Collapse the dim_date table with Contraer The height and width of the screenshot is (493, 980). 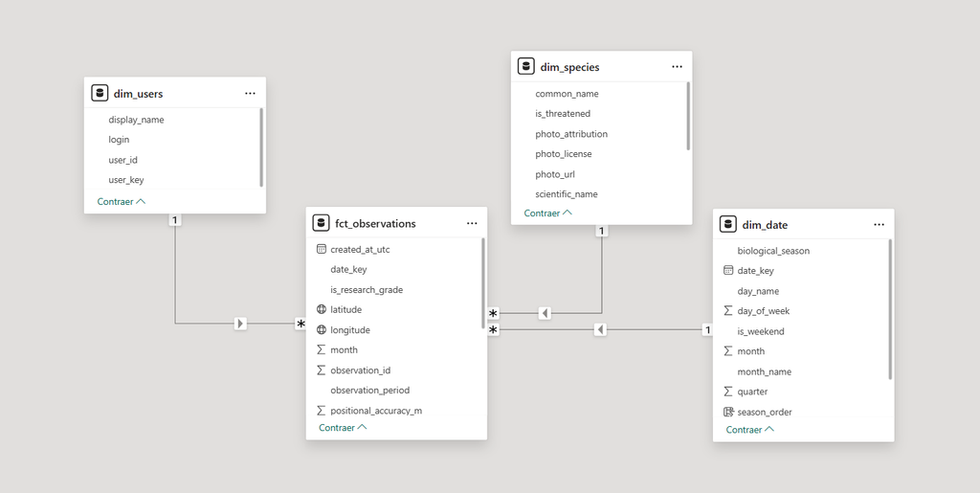coord(750,429)
